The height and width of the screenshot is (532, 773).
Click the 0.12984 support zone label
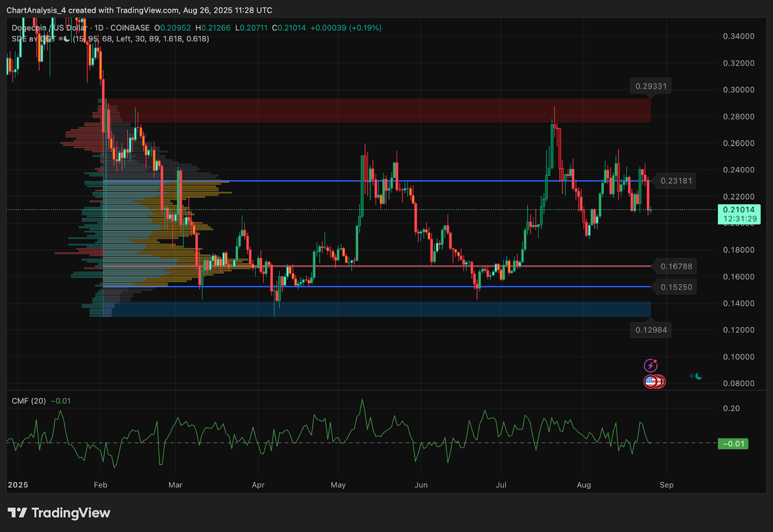pos(650,330)
